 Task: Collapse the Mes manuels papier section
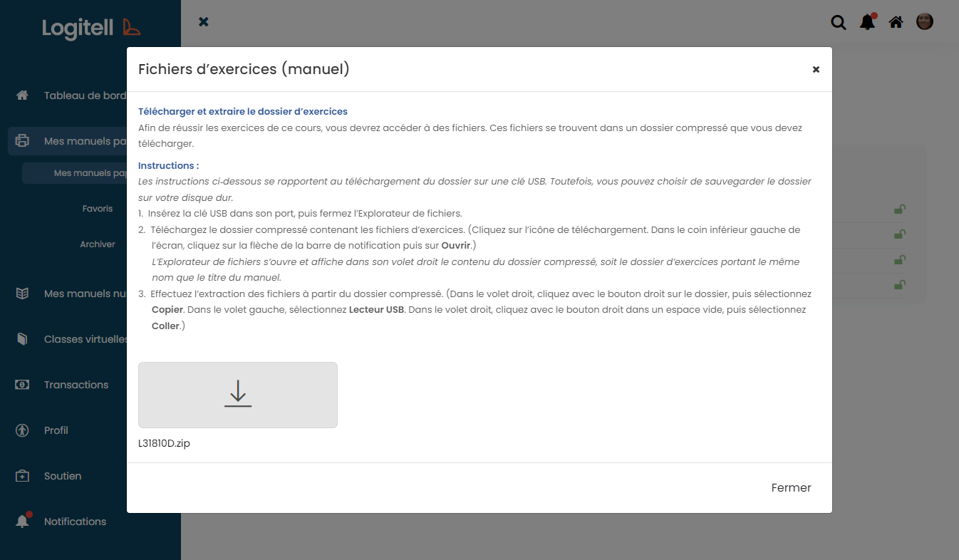pyautogui.click(x=22, y=141)
